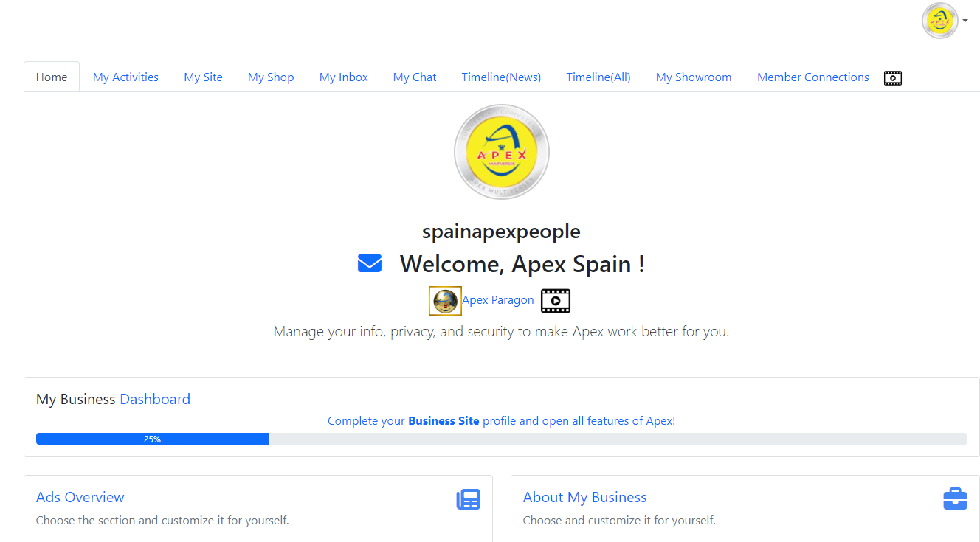Click the Apex Paragon link
This screenshot has width=980, height=542.
coord(497,300)
